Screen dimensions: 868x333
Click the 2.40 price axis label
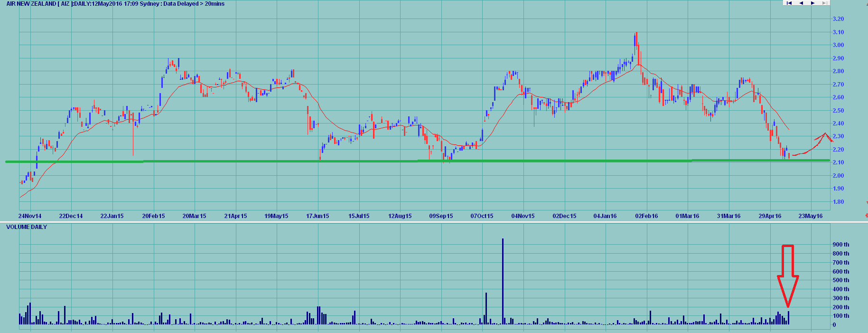tap(839, 124)
